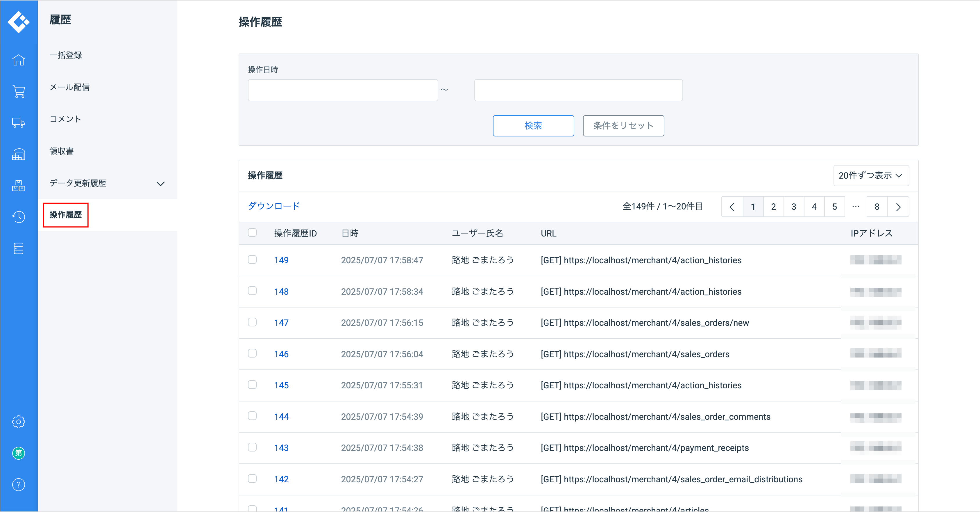Open history record link 142
The width and height of the screenshot is (980, 512).
[x=282, y=479]
